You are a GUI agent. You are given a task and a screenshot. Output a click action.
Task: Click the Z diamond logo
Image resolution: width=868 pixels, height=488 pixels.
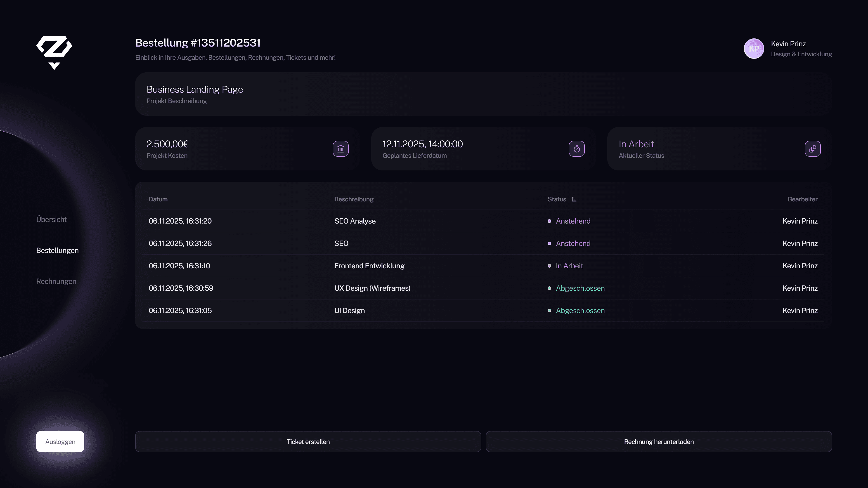[54, 52]
